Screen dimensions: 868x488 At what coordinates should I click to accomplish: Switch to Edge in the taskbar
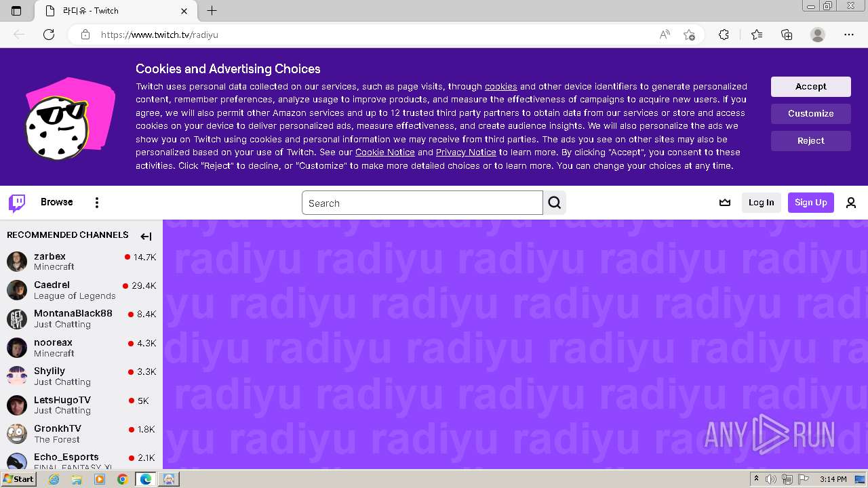tap(145, 479)
